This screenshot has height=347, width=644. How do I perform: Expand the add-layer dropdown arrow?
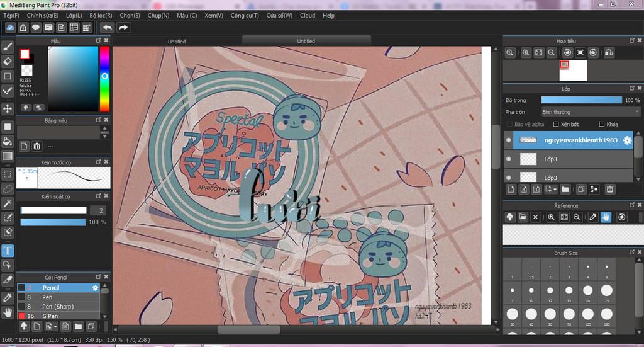point(555,189)
